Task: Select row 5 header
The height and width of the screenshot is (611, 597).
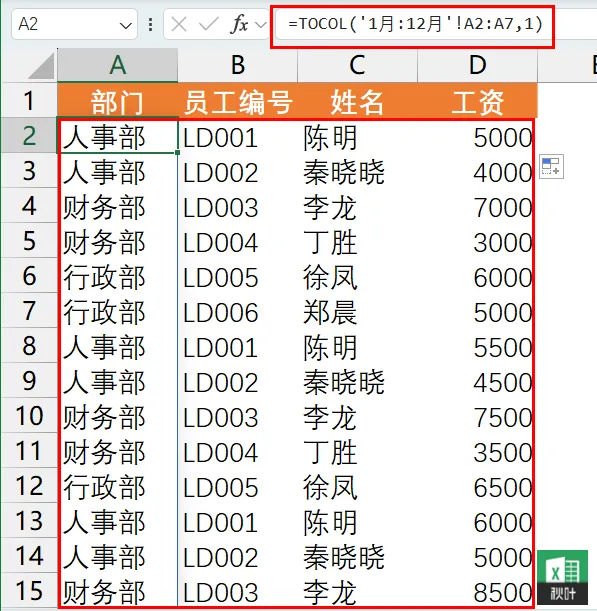Action: coord(29,240)
